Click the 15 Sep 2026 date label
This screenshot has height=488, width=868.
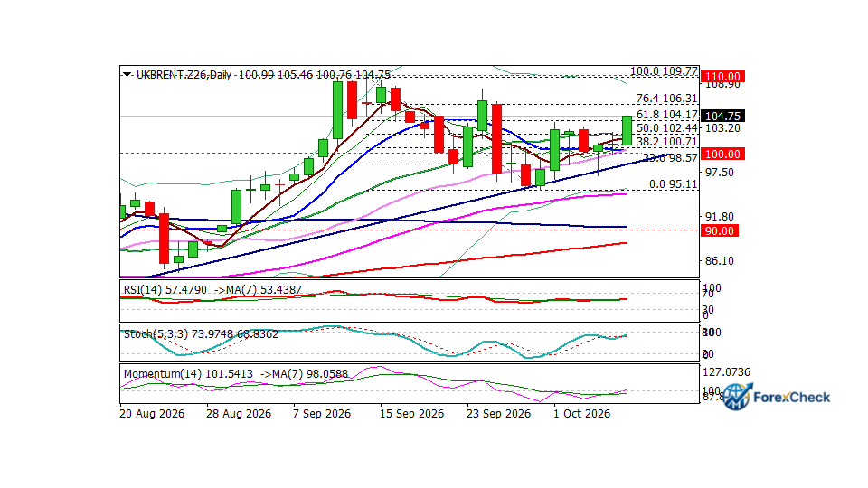click(412, 413)
